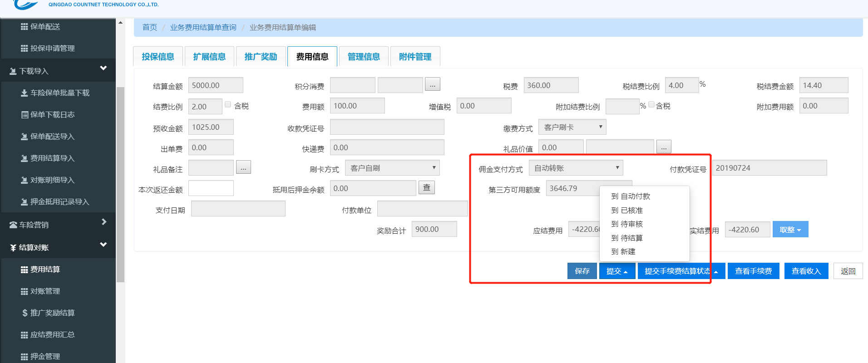The width and height of the screenshot is (868, 363).
Task: Click the ellipsis button next to 礼品价值
Action: click(664, 147)
